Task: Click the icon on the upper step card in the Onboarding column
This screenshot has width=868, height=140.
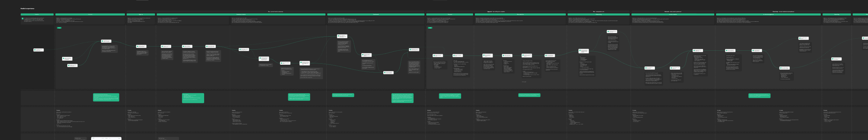Action: (x=609, y=31)
